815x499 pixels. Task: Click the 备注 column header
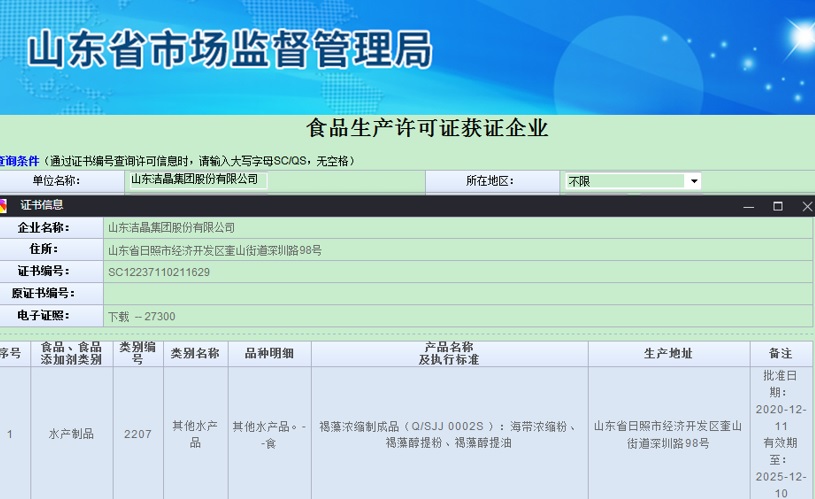[781, 353]
